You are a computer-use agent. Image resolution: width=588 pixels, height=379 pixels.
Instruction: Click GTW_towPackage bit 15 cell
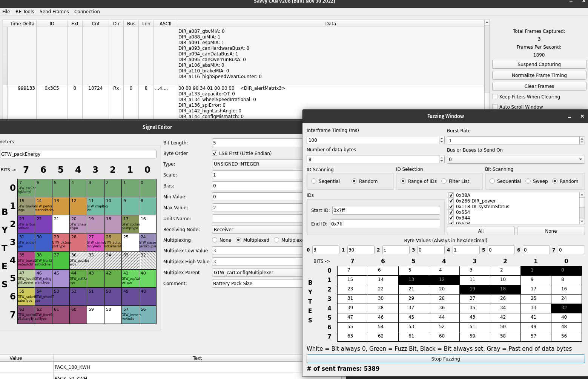[26, 206]
